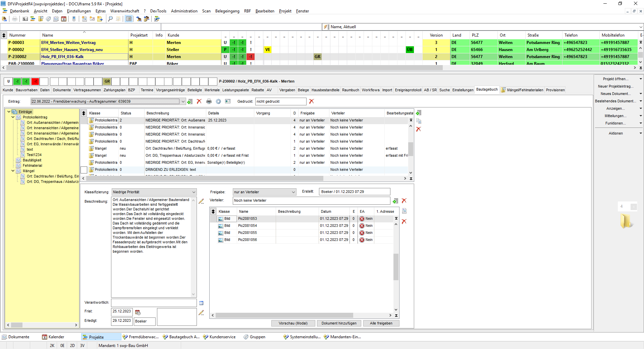Image resolution: width=644 pixels, height=349 pixels.
Task: Toggle the U status box in project header
Action: [x=8, y=82]
